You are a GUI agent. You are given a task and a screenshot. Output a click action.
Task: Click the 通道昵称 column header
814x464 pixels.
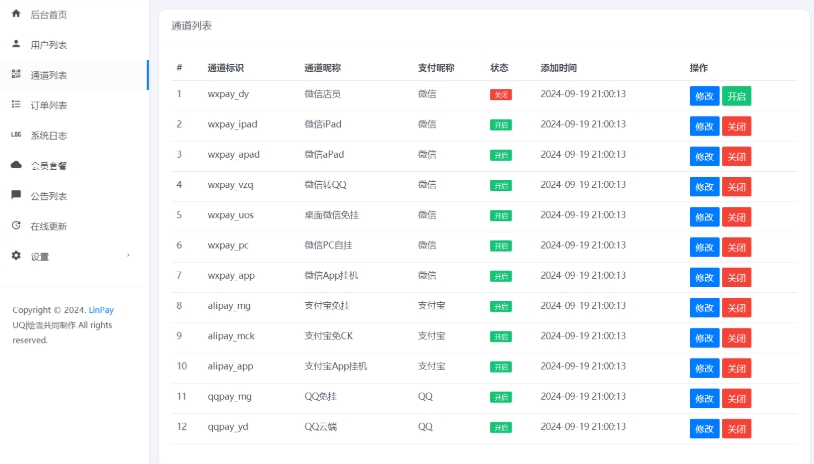(x=322, y=67)
